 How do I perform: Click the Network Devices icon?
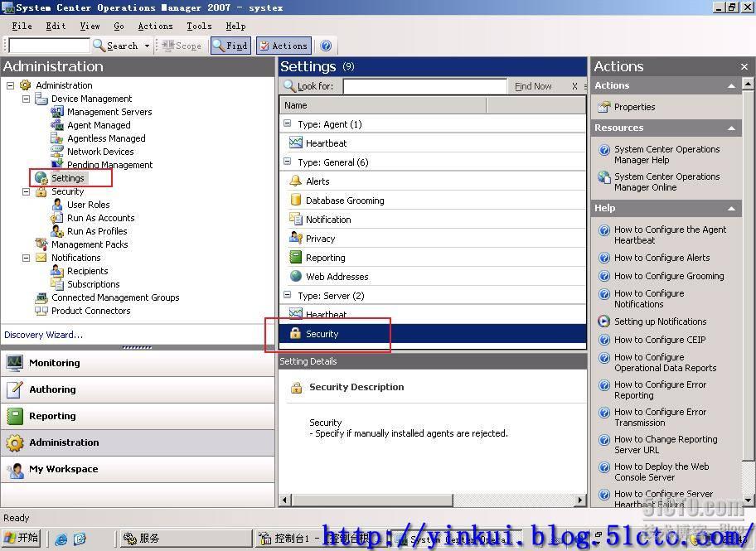[x=57, y=152]
